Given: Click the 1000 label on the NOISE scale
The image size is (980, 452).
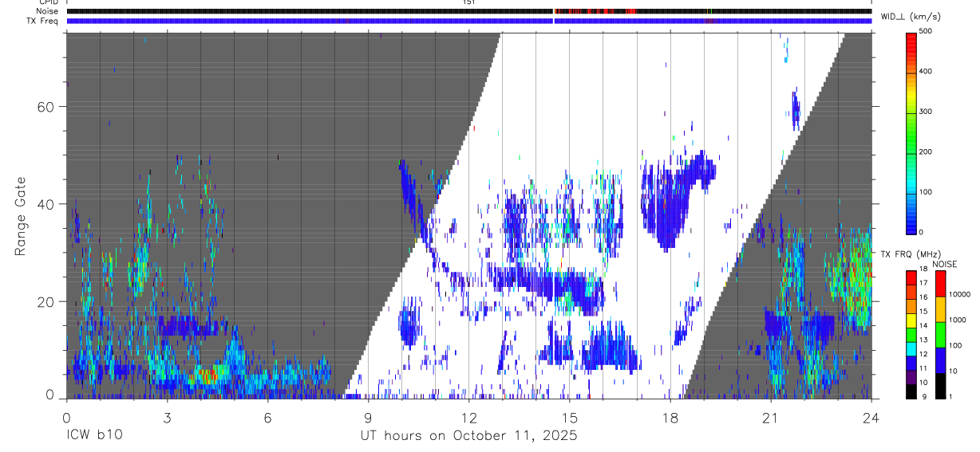Looking at the screenshot, I should [957, 320].
